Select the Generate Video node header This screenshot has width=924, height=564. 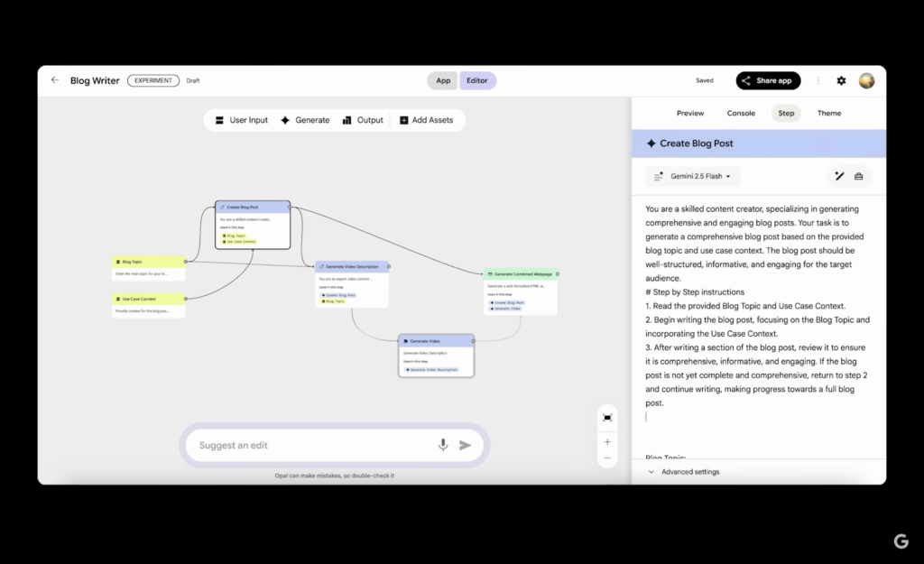436,340
